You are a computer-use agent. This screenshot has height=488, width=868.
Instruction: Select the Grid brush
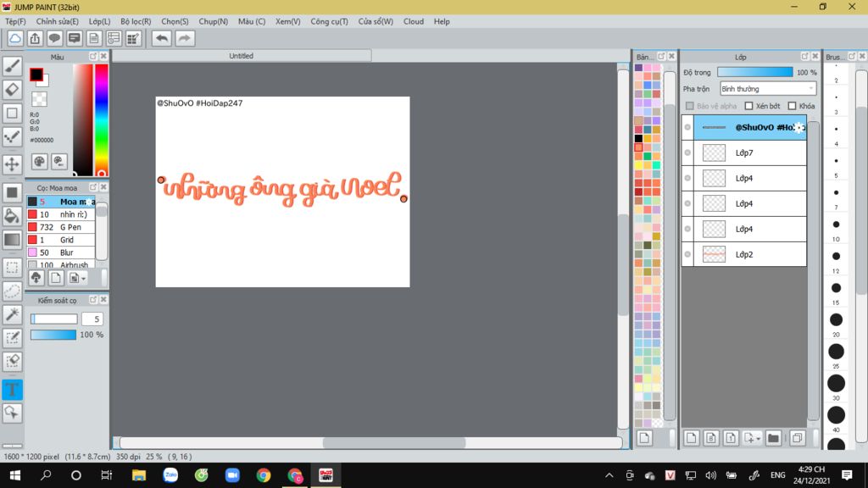[x=61, y=240]
